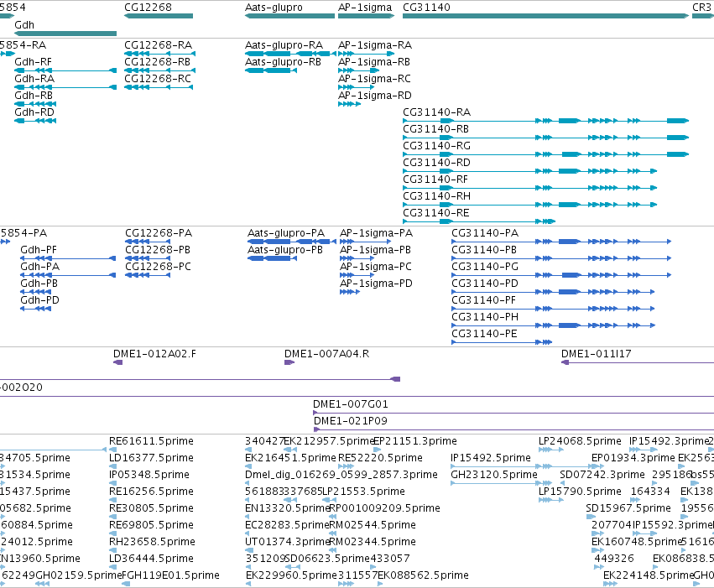This screenshot has height=588, width=714.
Task: Select CG31140-RG transcript label
Action: (x=436, y=146)
